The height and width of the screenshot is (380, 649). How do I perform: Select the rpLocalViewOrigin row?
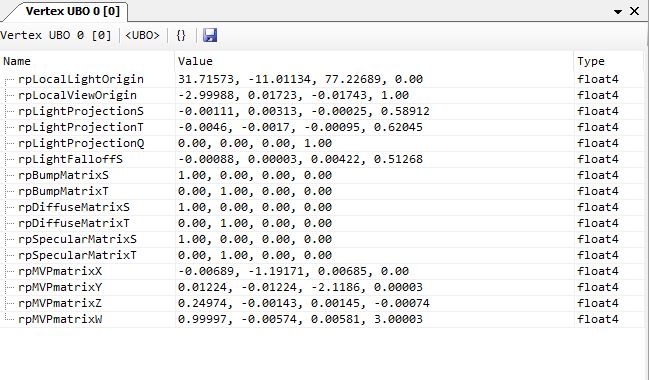(x=322, y=95)
